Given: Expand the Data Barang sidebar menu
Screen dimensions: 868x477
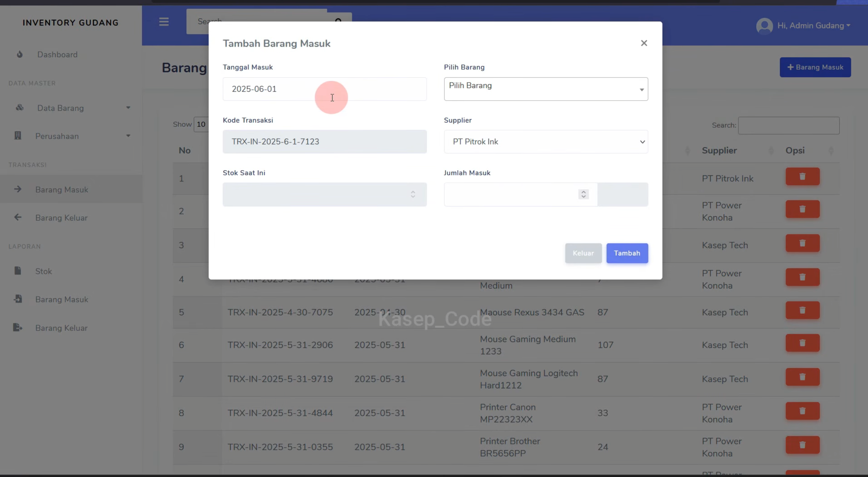Looking at the screenshot, I should pyautogui.click(x=71, y=108).
